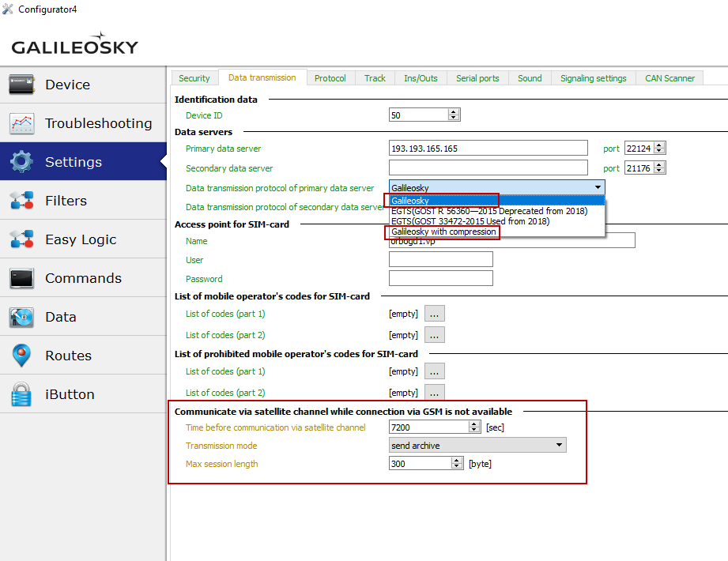Open the Data disk icon
Viewport: 728px width, 561px height.
pyautogui.click(x=22, y=317)
